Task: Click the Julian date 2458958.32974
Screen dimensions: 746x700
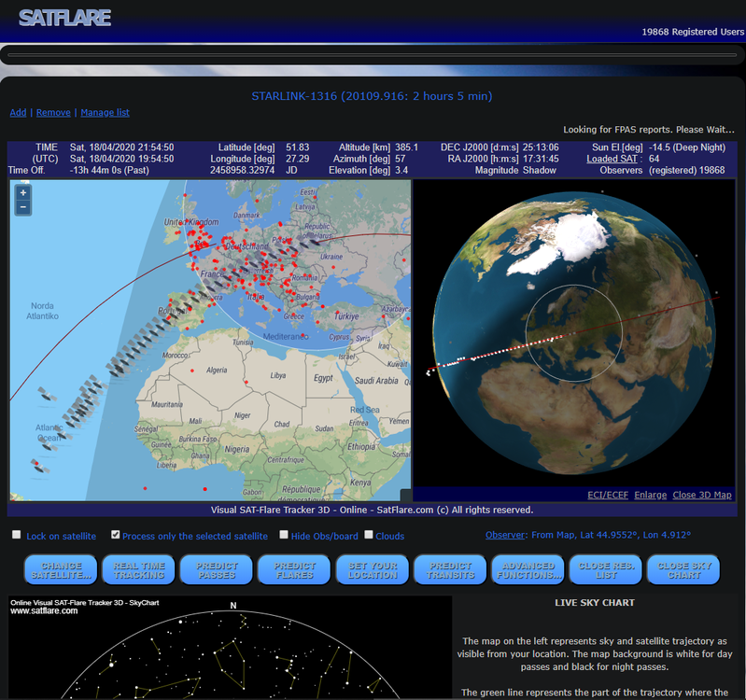Action: 242,170
